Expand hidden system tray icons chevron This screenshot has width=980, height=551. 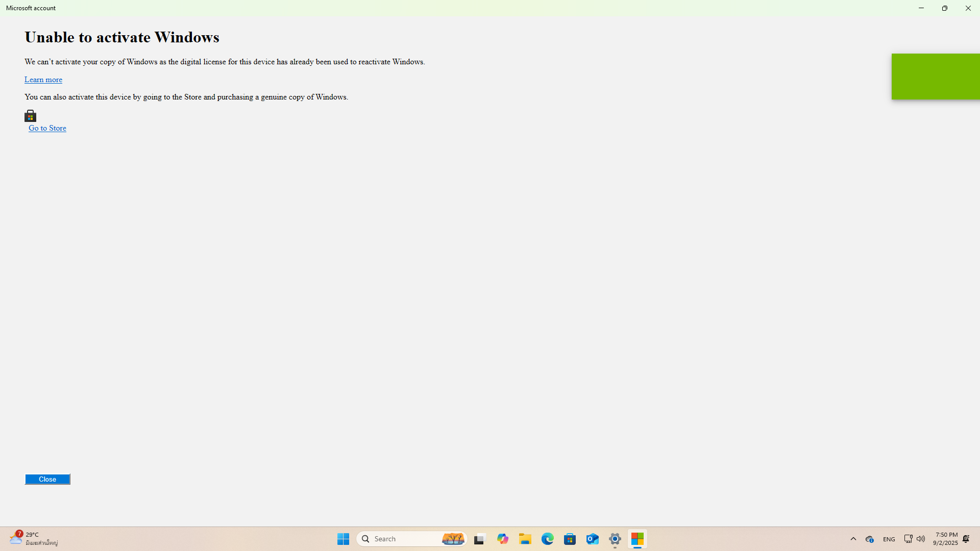(x=853, y=539)
